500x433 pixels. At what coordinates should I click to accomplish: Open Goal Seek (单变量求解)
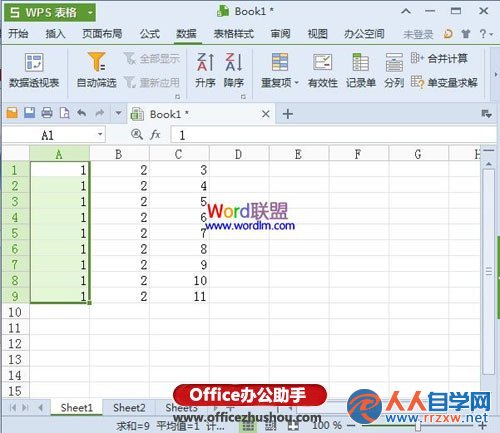tap(444, 82)
